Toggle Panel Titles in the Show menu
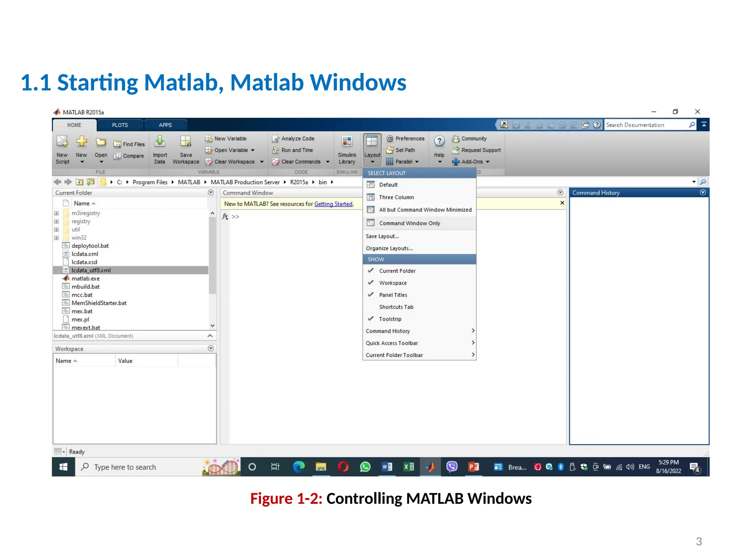Image resolution: width=747 pixels, height=560 pixels. (419, 295)
